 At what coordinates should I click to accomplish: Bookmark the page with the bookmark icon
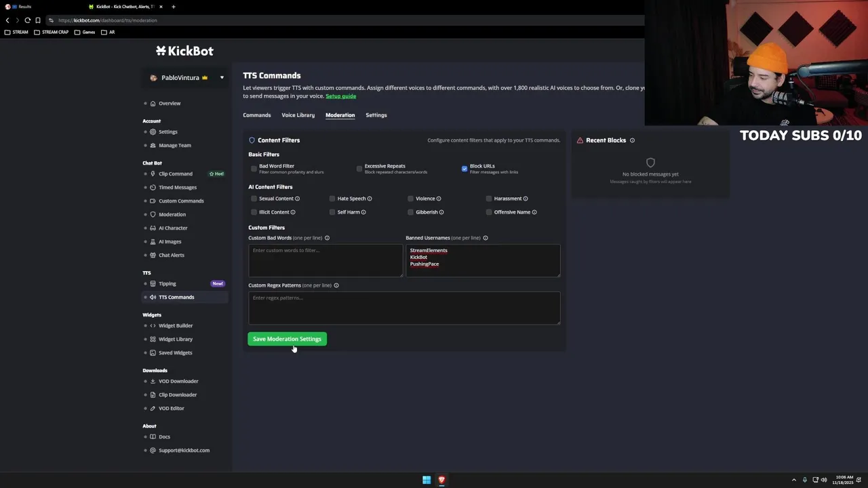pos(38,20)
